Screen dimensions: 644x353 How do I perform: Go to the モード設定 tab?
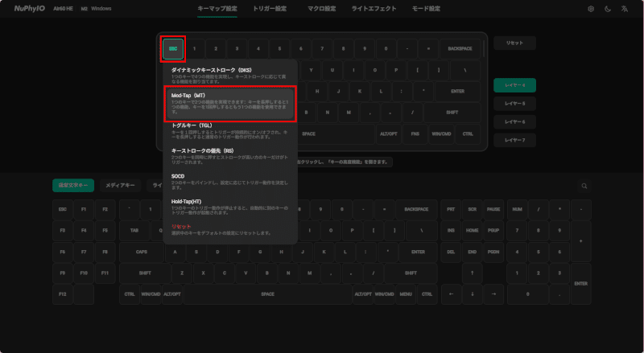[x=426, y=9]
